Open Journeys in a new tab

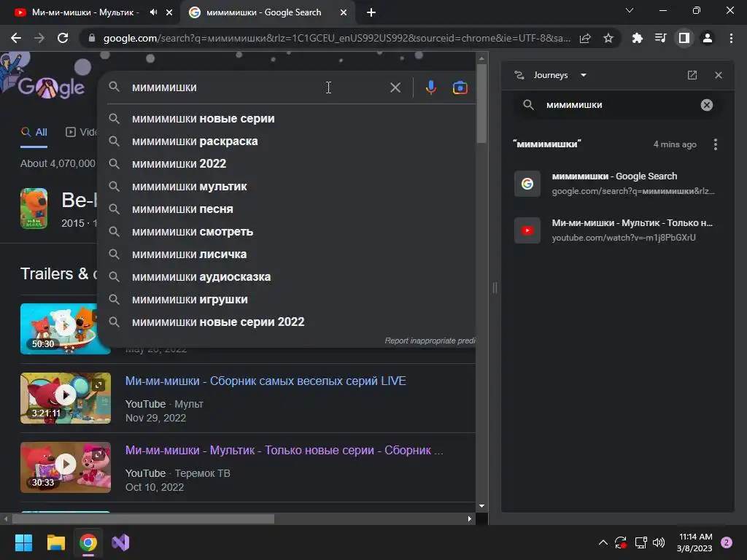(x=692, y=75)
